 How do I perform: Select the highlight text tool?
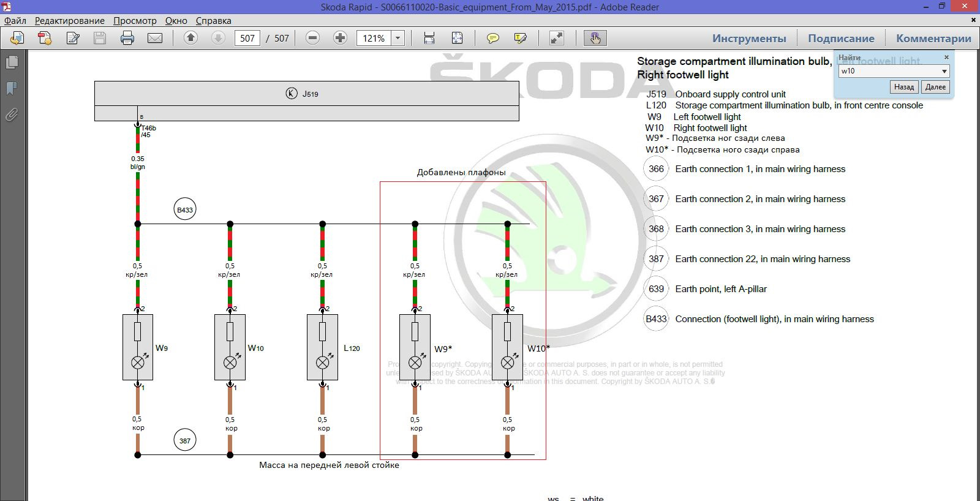(521, 38)
